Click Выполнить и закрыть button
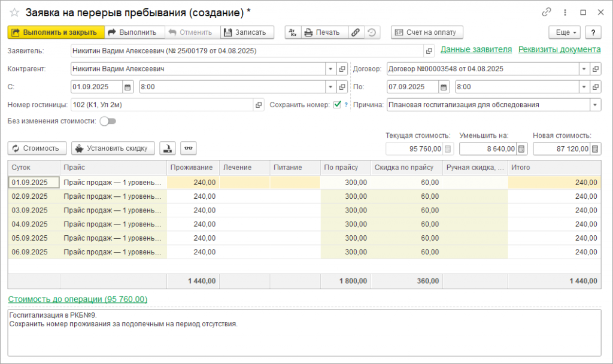Image resolution: width=613 pixels, height=364 pixels. coord(56,32)
